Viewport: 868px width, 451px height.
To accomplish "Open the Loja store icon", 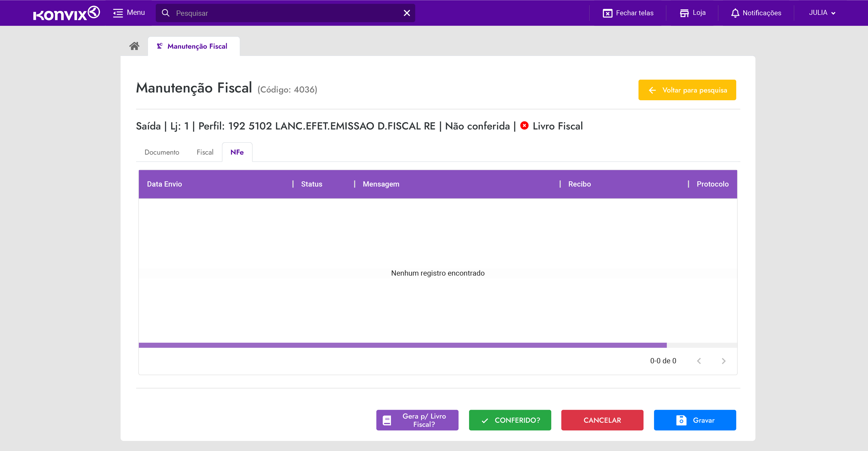I will (684, 13).
